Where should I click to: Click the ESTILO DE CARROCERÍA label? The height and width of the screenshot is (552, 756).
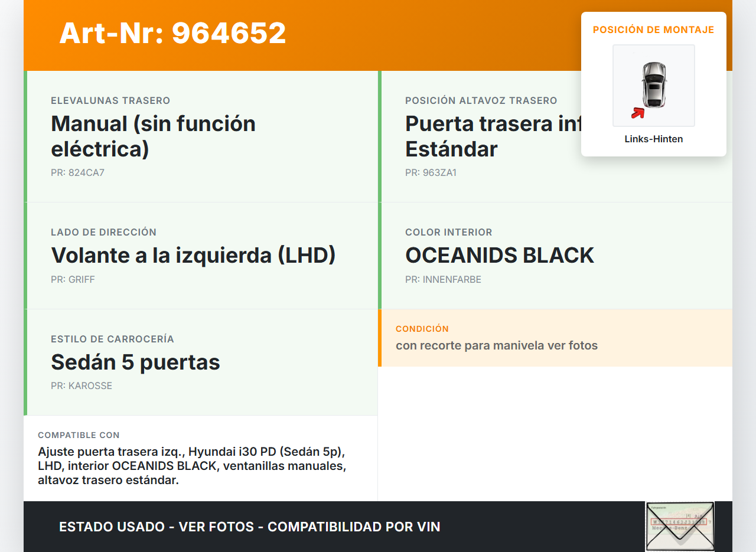(x=112, y=339)
